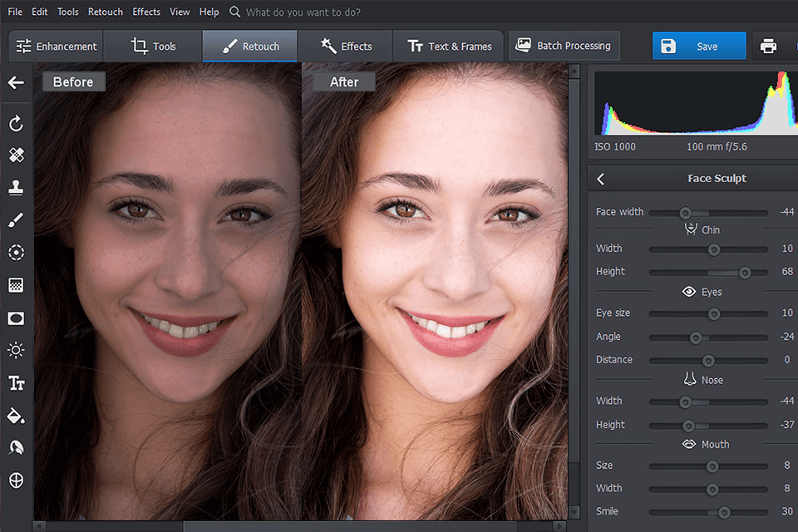The height and width of the screenshot is (532, 798).
Task: Click the Smile slider handle
Action: [x=724, y=512]
